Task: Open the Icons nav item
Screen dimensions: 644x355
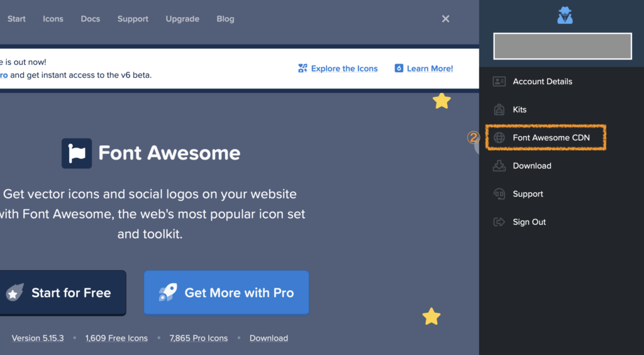Action: (x=53, y=19)
